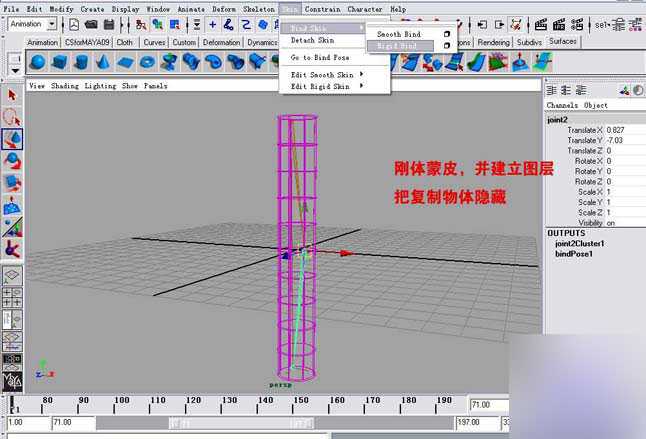The width and height of the screenshot is (646, 439).
Task: Open shelf options down arrow
Action: point(16,70)
